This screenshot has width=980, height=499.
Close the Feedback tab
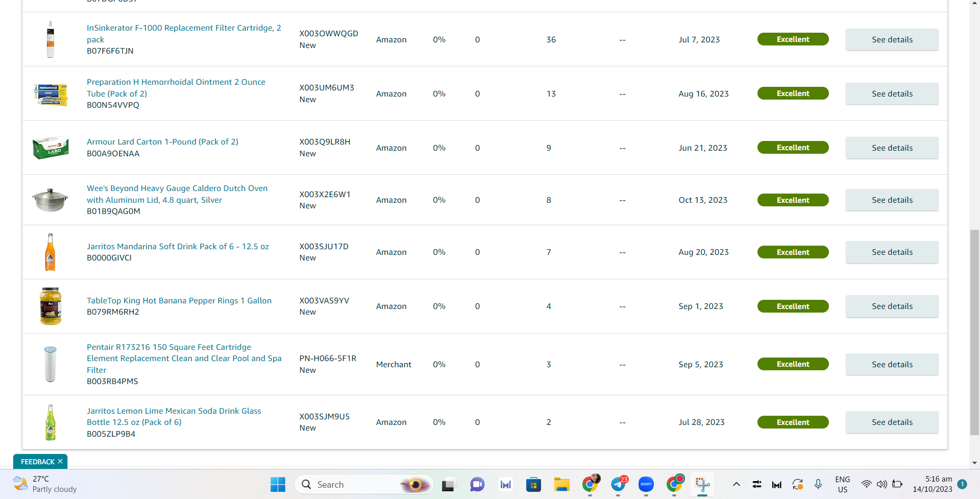[x=60, y=461]
